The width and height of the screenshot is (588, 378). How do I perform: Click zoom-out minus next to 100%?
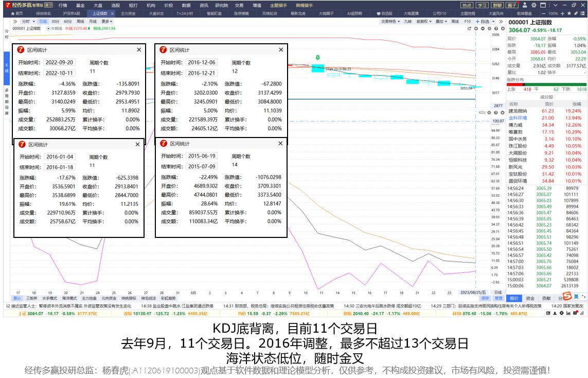[543, 13]
